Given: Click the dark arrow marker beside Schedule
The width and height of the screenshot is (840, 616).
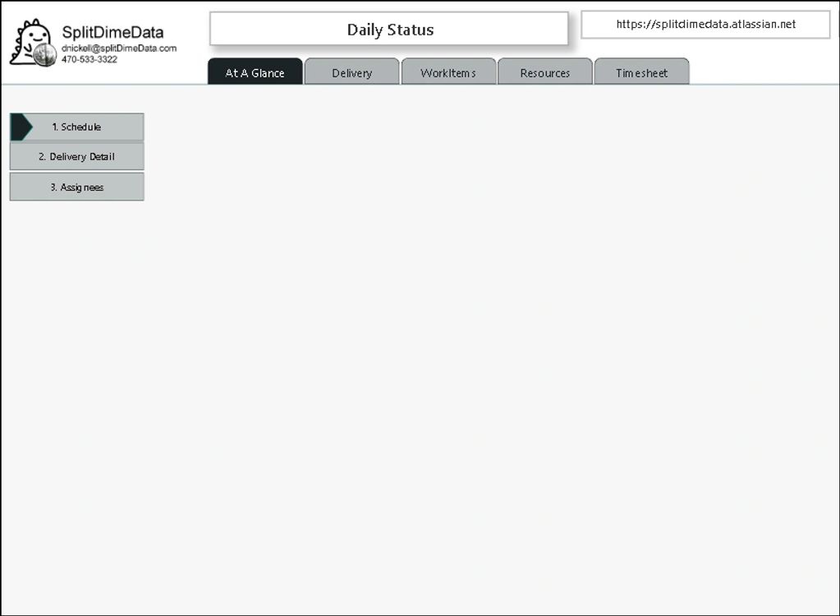Looking at the screenshot, I should [21, 127].
